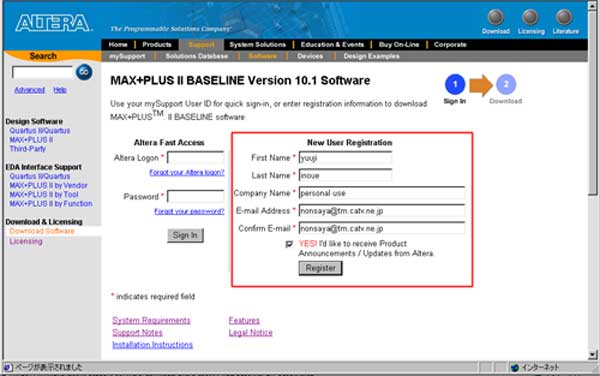600x376 pixels.
Task: Open the Support menu item
Action: tap(202, 45)
